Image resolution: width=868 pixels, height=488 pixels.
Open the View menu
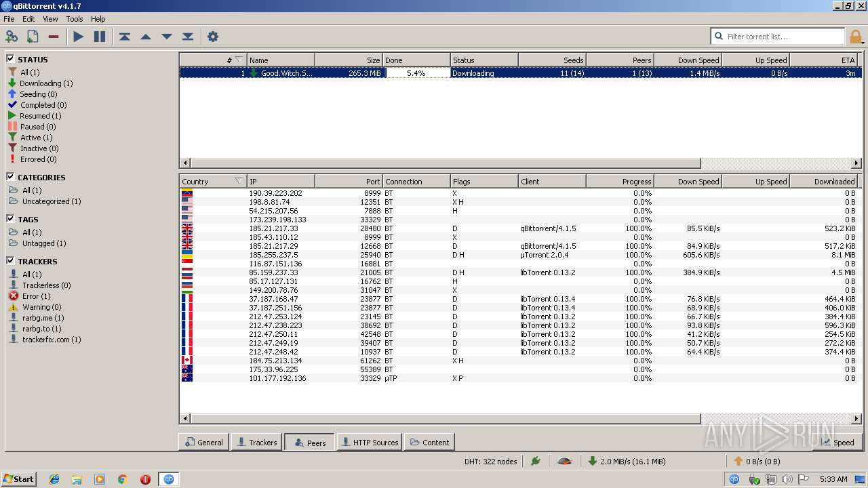(51, 19)
